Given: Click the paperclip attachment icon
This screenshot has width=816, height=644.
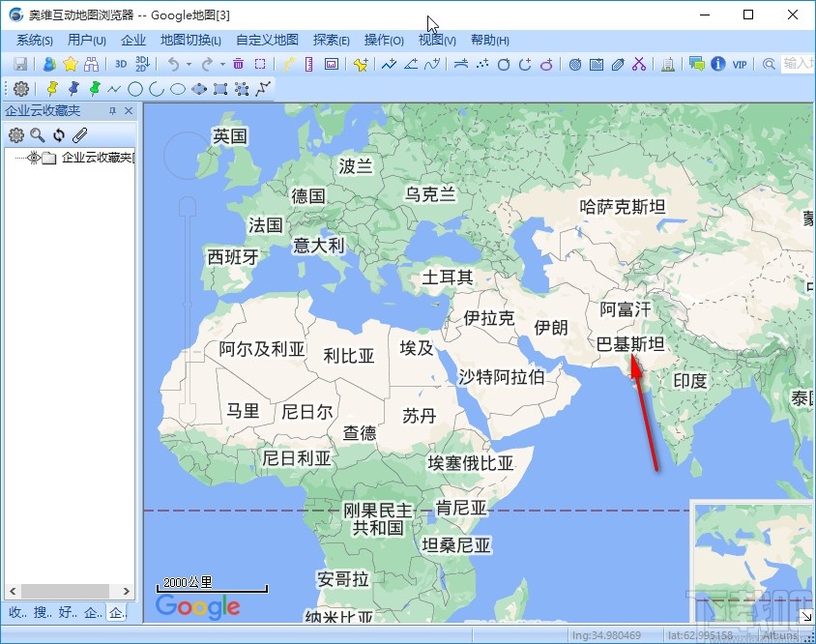Looking at the screenshot, I should (x=79, y=135).
